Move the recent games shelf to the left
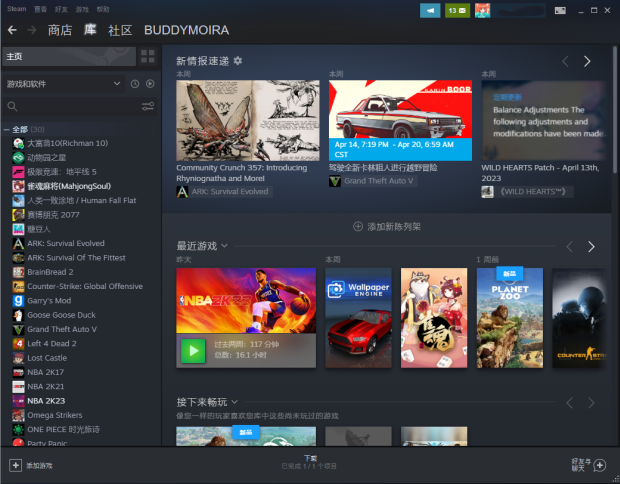Image resolution: width=620 pixels, height=484 pixels. click(x=570, y=247)
